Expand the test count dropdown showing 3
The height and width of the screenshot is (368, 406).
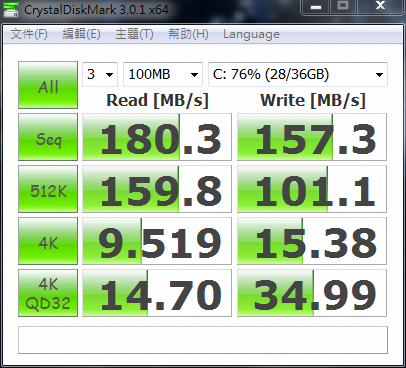pos(100,74)
